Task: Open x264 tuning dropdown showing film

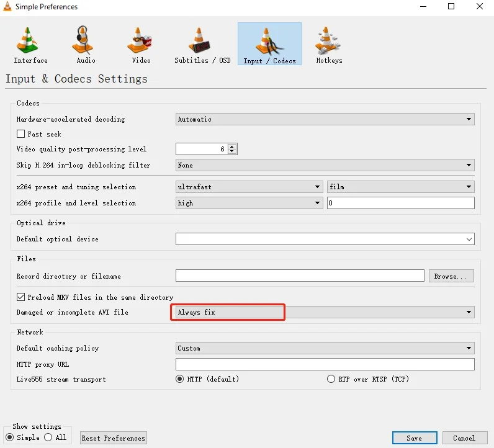Action: (x=401, y=187)
